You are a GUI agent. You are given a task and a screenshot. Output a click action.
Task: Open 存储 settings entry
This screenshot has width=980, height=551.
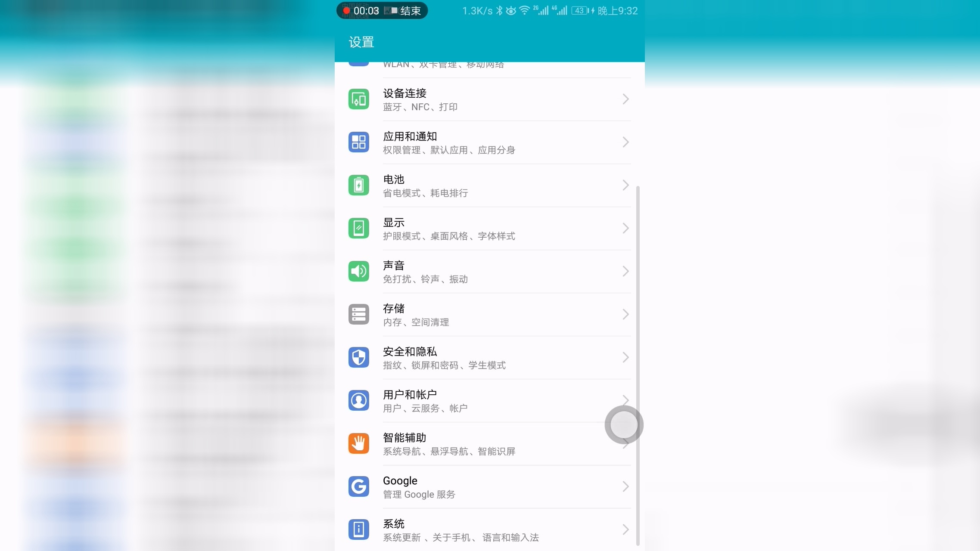[489, 314]
